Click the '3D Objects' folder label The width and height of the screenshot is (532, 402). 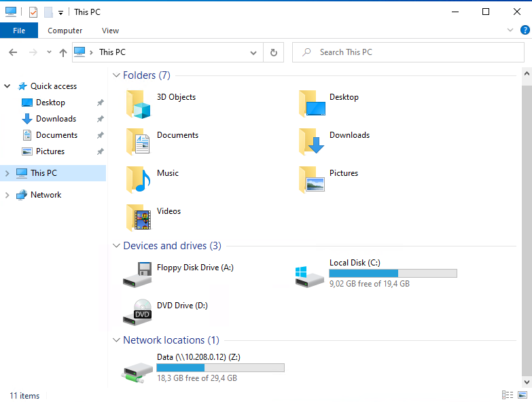(176, 97)
